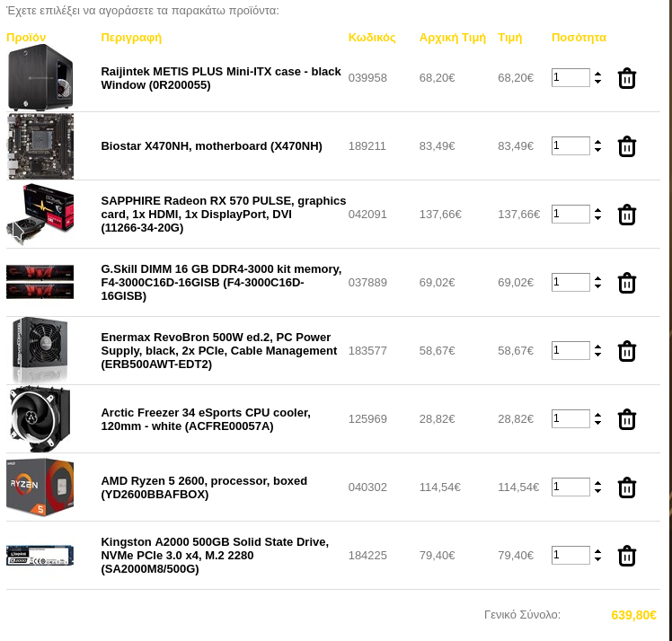
Task: Increase quantity of AMD Ryzen 5 2600
Action: [x=597, y=483]
